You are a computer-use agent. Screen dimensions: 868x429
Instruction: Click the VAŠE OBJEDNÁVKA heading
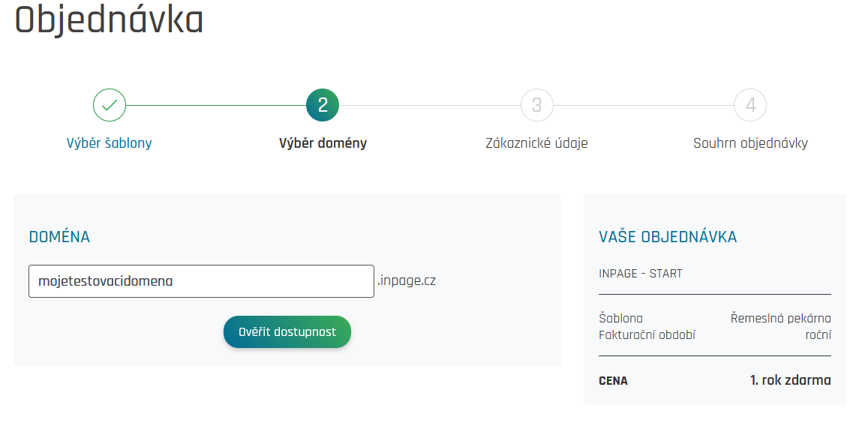pos(668,237)
